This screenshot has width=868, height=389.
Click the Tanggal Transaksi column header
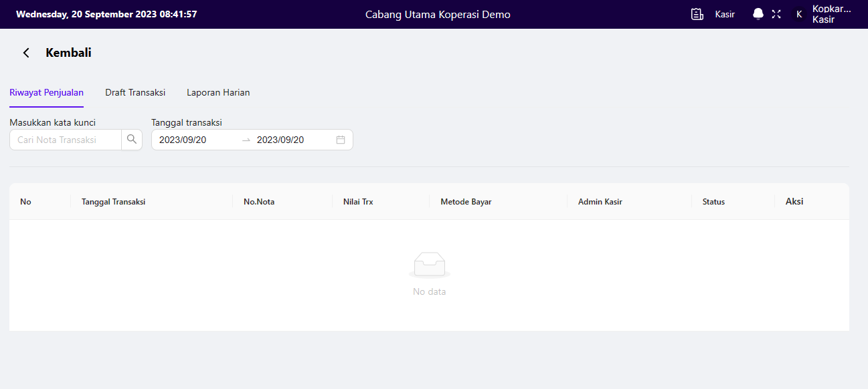coord(113,202)
